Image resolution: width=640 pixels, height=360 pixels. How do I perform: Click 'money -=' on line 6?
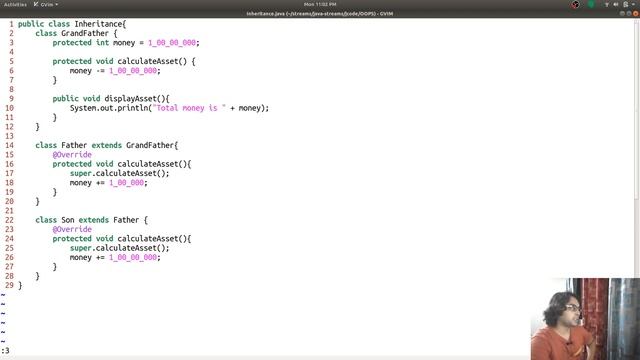tap(87, 71)
